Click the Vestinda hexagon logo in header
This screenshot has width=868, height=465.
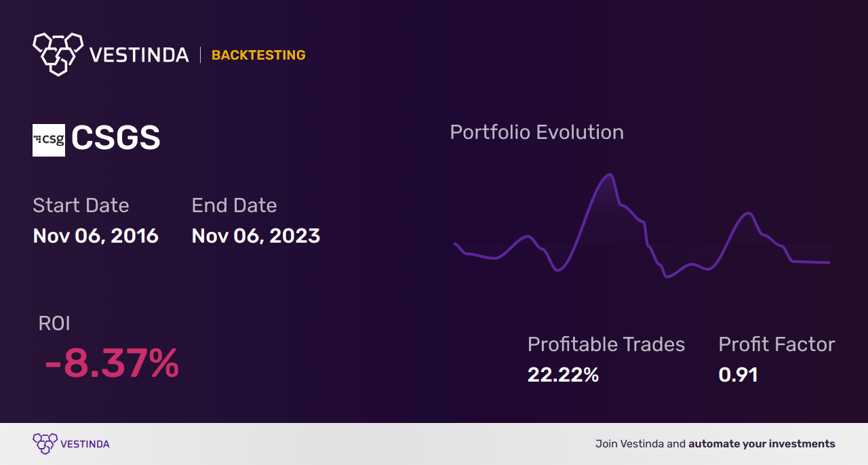[x=58, y=53]
